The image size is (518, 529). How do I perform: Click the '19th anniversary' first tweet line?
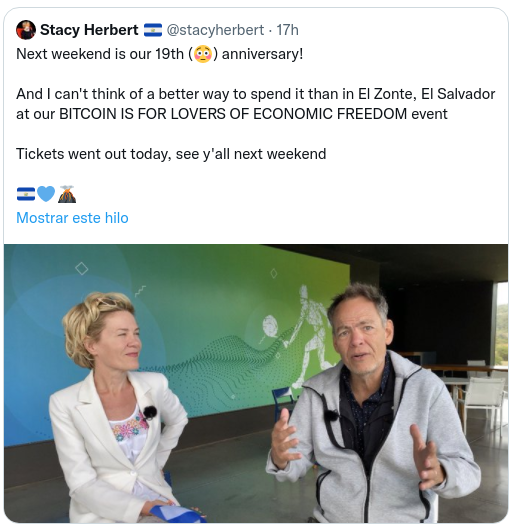(160, 54)
